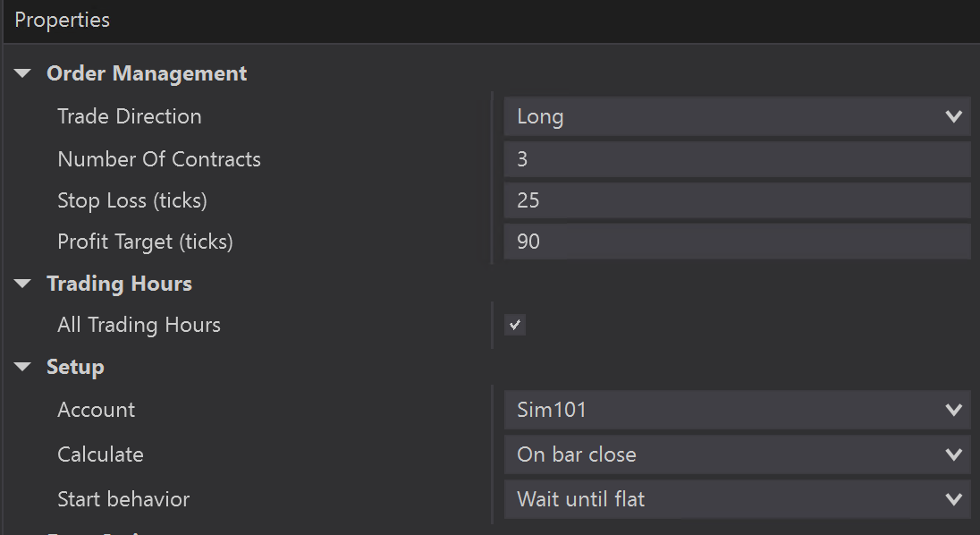Click the chevron arrow beside Sim101
The image size is (980, 535).
click(954, 410)
